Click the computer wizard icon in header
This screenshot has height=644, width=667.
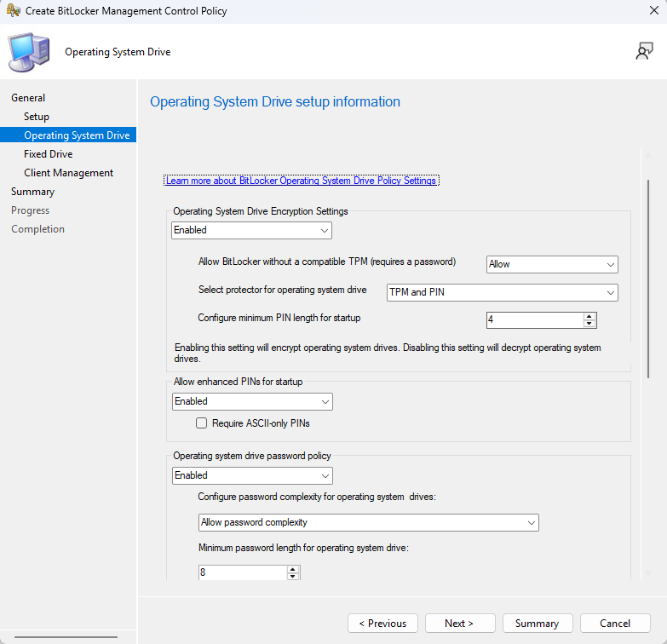click(x=29, y=52)
